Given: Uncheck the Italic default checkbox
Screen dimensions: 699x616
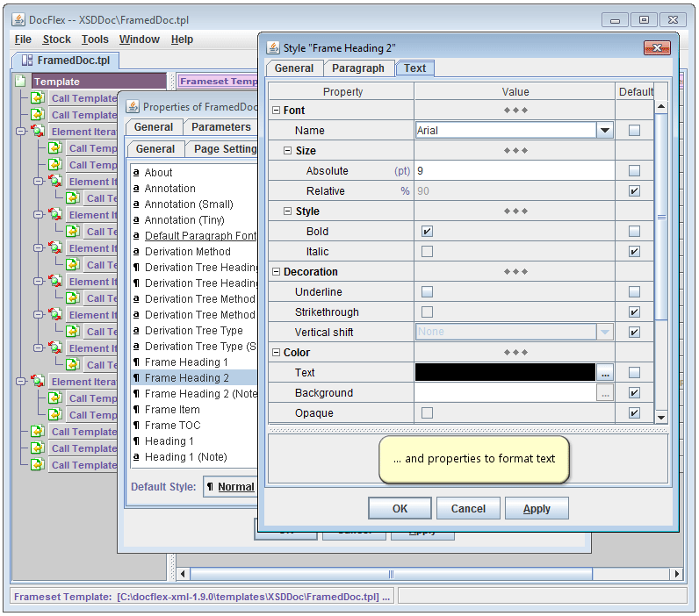Looking at the screenshot, I should [x=634, y=252].
